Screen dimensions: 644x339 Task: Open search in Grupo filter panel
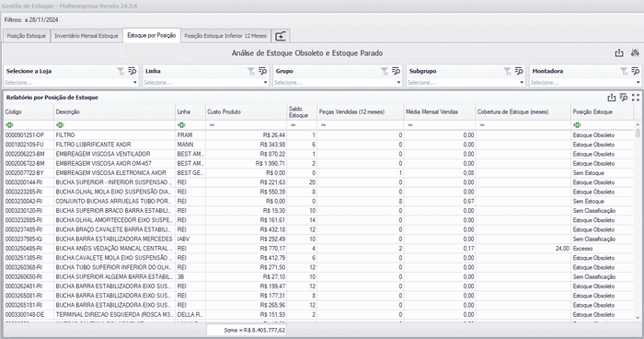pyautogui.click(x=396, y=71)
